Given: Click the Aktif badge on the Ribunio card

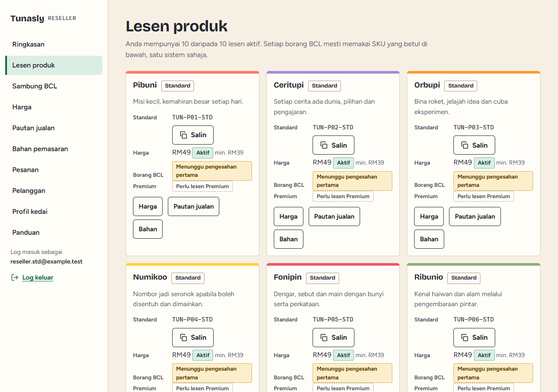Looking at the screenshot, I should (x=484, y=355).
